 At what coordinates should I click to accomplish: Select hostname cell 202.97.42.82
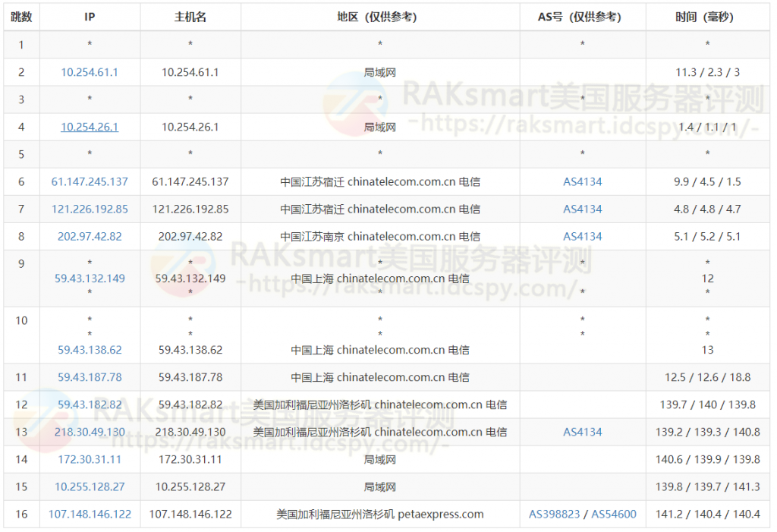point(190,237)
